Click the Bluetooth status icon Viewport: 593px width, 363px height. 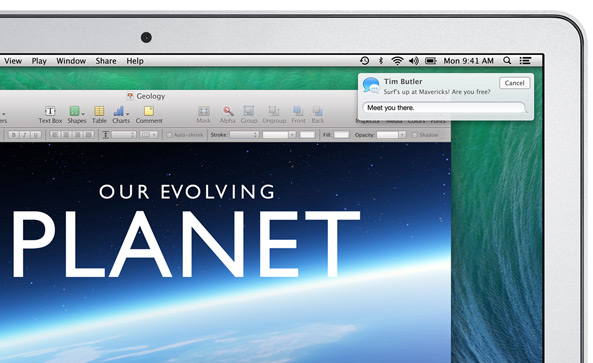pos(381,60)
